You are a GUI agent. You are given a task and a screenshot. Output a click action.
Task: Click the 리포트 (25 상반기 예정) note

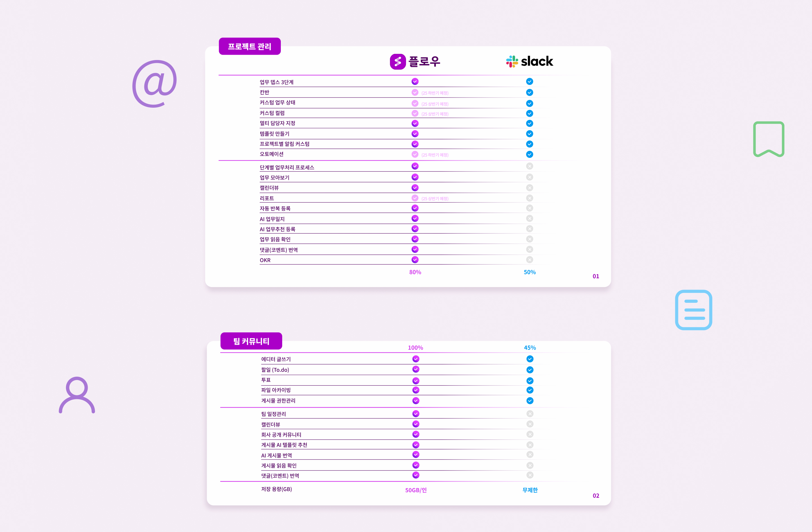click(x=435, y=198)
